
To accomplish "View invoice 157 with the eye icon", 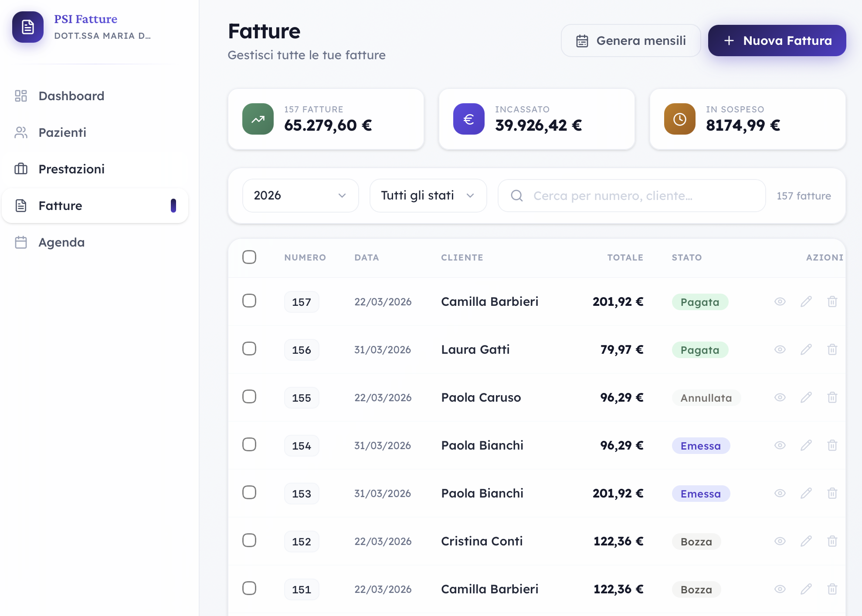I will click(780, 301).
